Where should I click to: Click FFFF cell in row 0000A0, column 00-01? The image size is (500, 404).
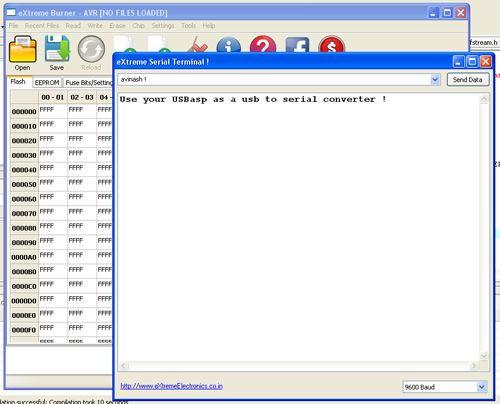tap(53, 257)
